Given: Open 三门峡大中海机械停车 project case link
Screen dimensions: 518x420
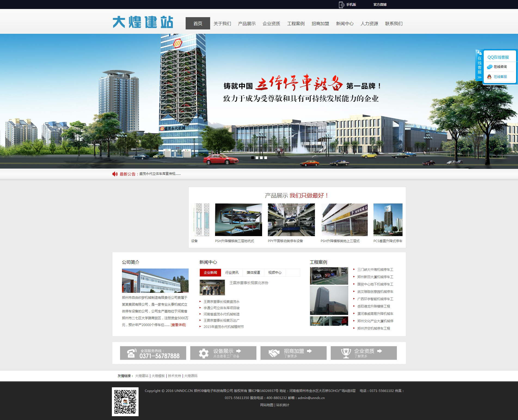Looking at the screenshot, I should (375, 269).
